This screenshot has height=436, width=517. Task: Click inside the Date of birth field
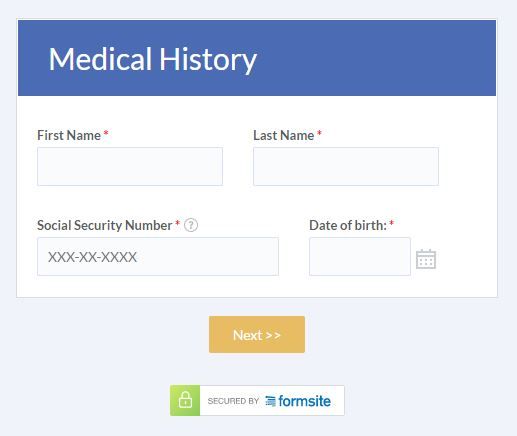[x=360, y=256]
